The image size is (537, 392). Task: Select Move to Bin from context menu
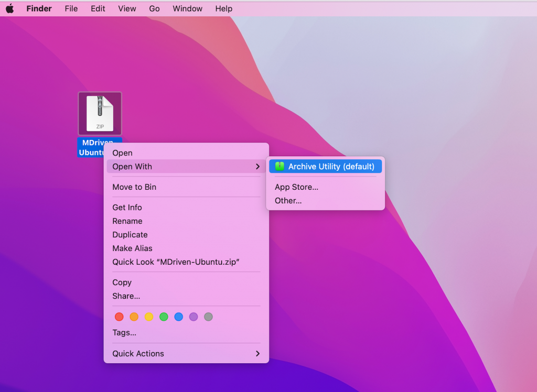(134, 187)
